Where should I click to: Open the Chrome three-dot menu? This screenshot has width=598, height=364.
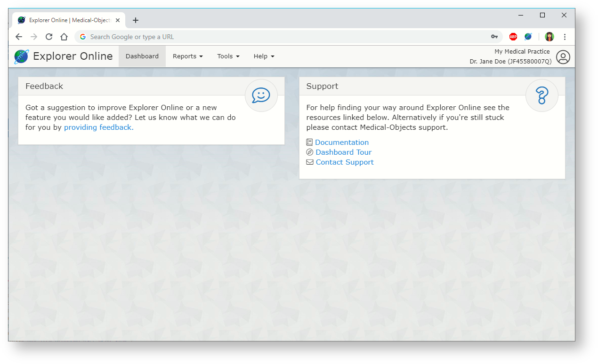coord(565,37)
